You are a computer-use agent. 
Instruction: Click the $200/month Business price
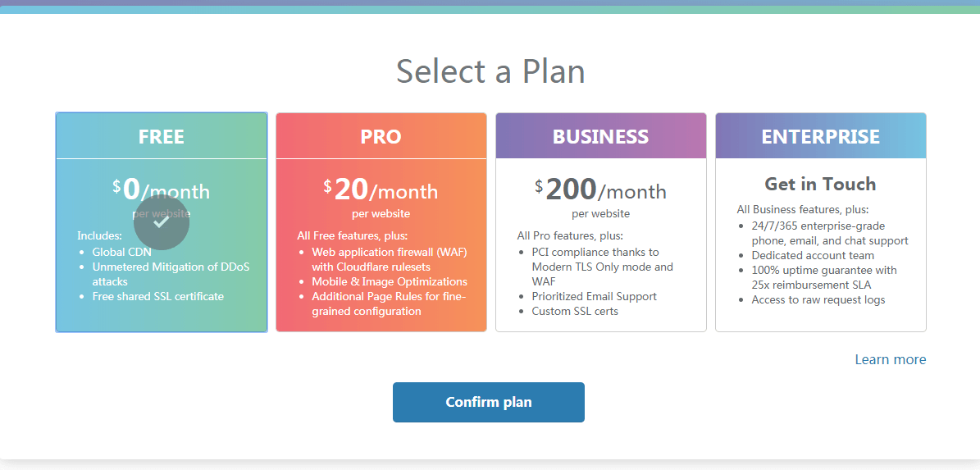click(x=600, y=190)
